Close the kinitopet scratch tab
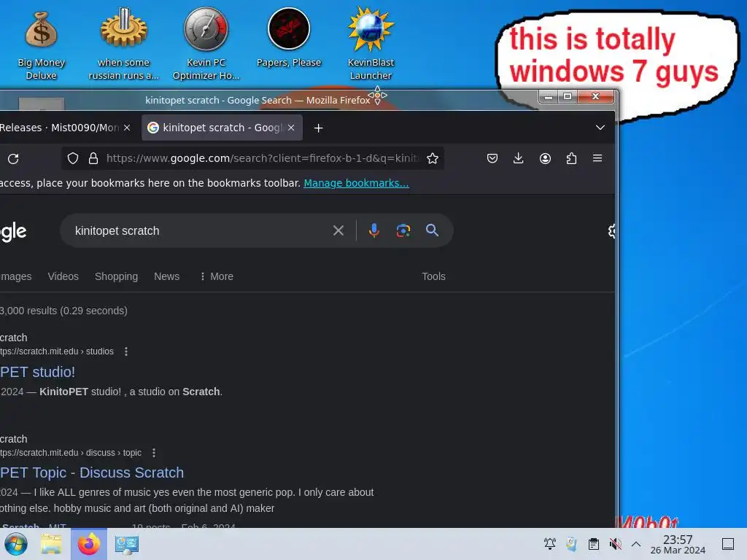The width and height of the screenshot is (747, 560). point(291,128)
